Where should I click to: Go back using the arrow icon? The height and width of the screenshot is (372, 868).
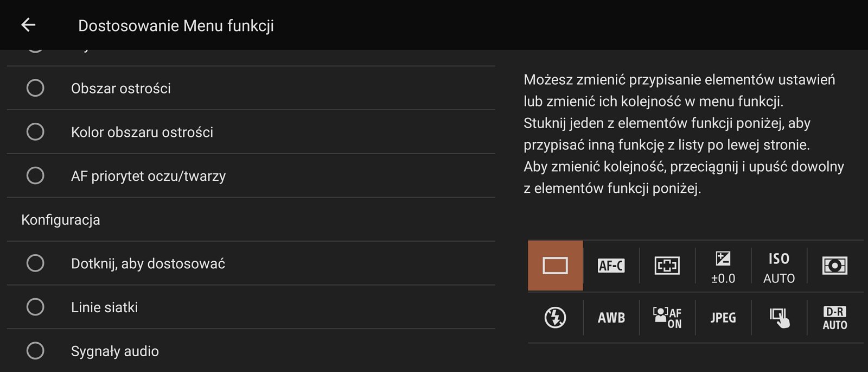(x=28, y=25)
